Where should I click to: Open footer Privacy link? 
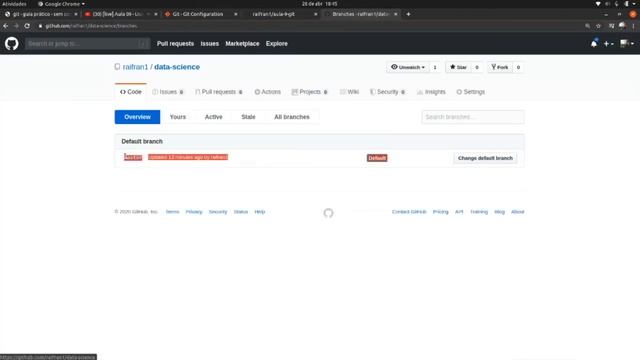(194, 212)
